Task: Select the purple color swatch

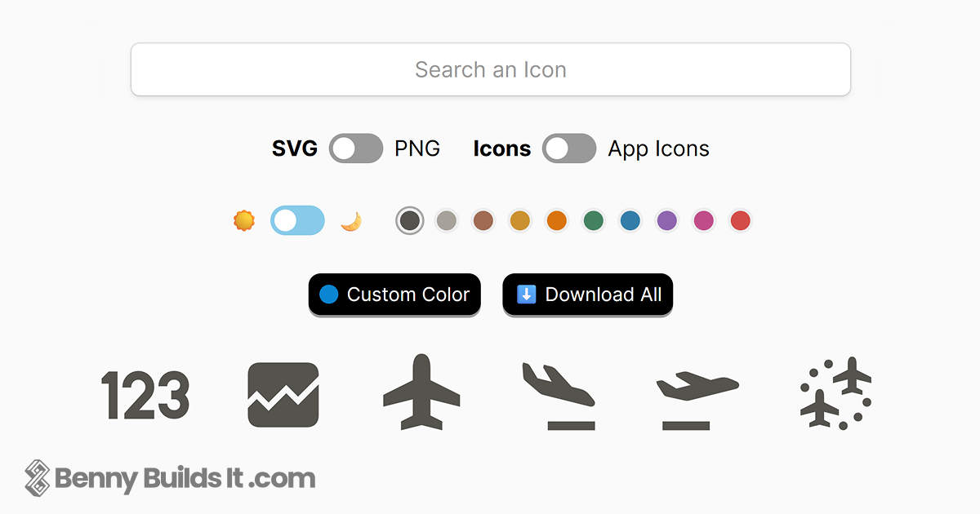Action: (x=667, y=220)
